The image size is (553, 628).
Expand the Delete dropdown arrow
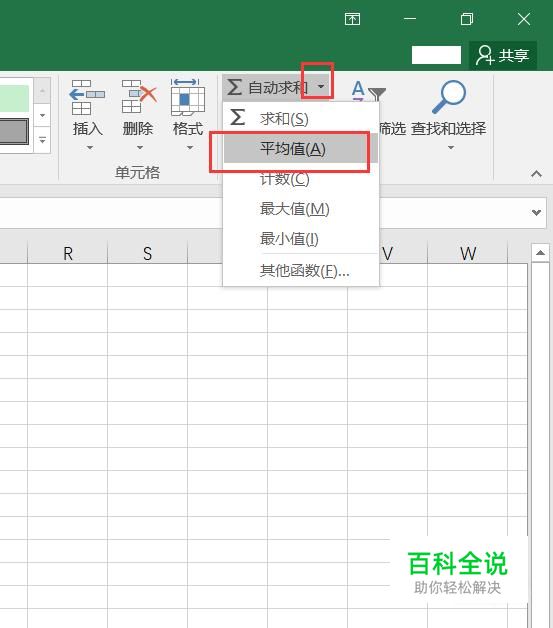[x=140, y=148]
